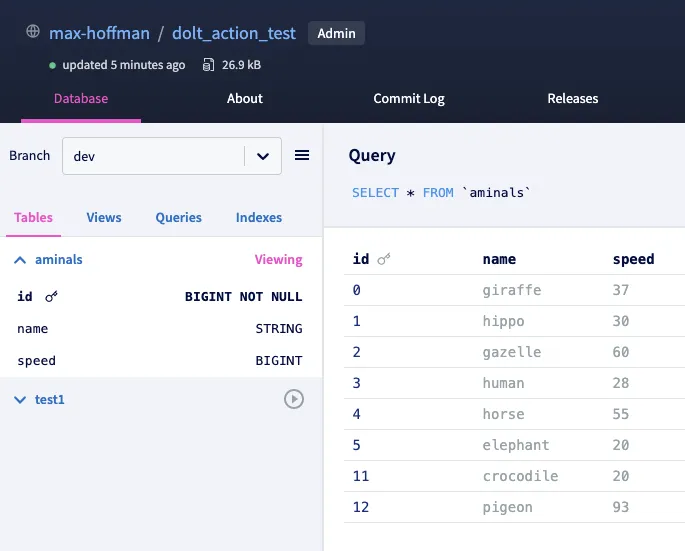Open the Releases tab
The image size is (685, 551).
coord(572,98)
